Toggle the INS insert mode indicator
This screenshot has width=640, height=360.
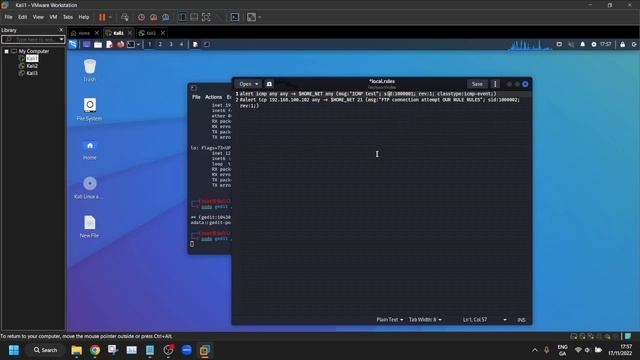coord(521,320)
